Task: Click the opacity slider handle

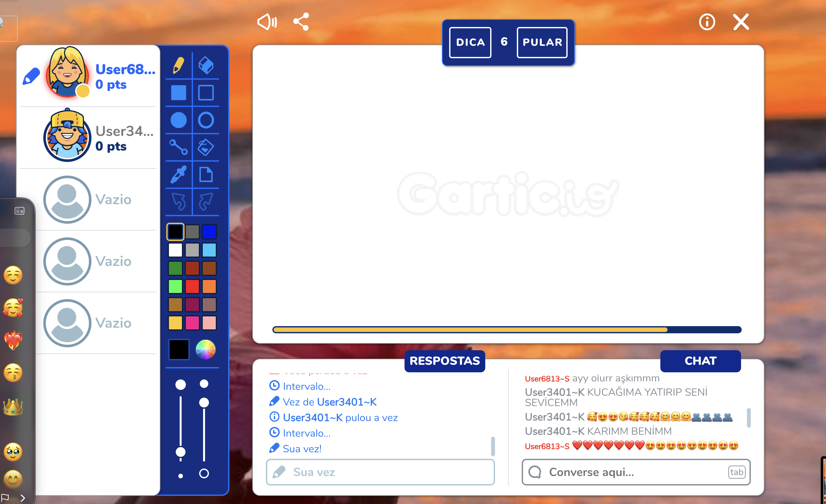Action: point(204,403)
